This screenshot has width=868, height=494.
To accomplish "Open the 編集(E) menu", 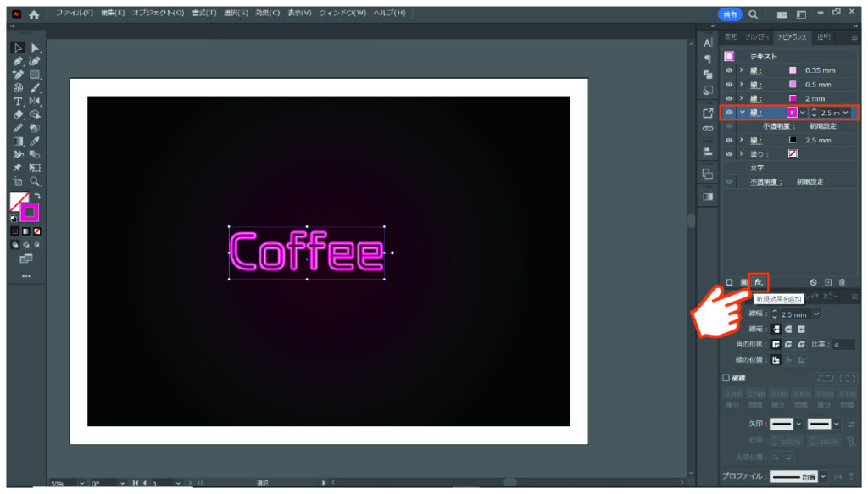I will pos(113,13).
